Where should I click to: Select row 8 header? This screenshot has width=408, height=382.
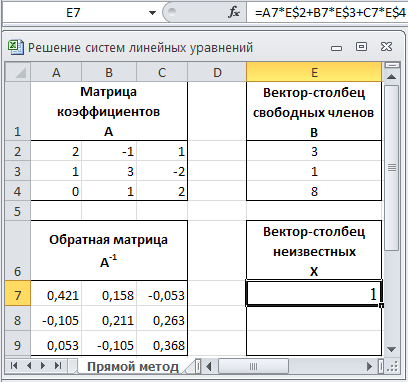[18, 319]
